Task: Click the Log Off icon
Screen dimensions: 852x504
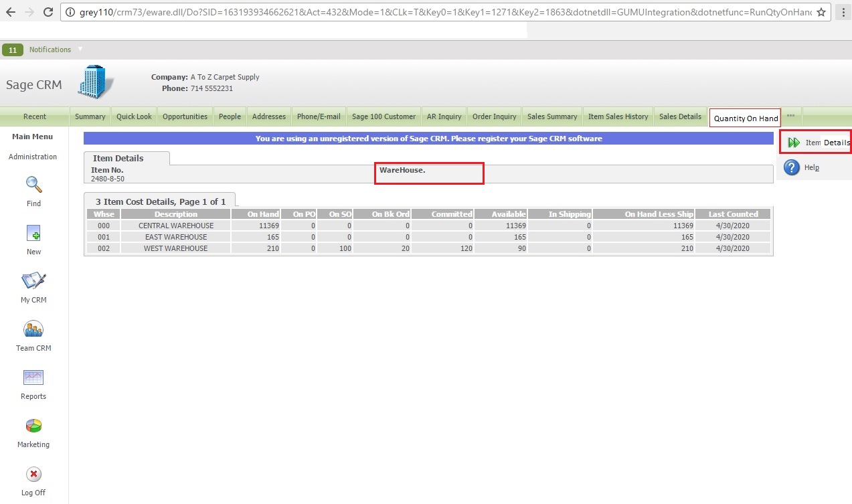Action: 33,474
